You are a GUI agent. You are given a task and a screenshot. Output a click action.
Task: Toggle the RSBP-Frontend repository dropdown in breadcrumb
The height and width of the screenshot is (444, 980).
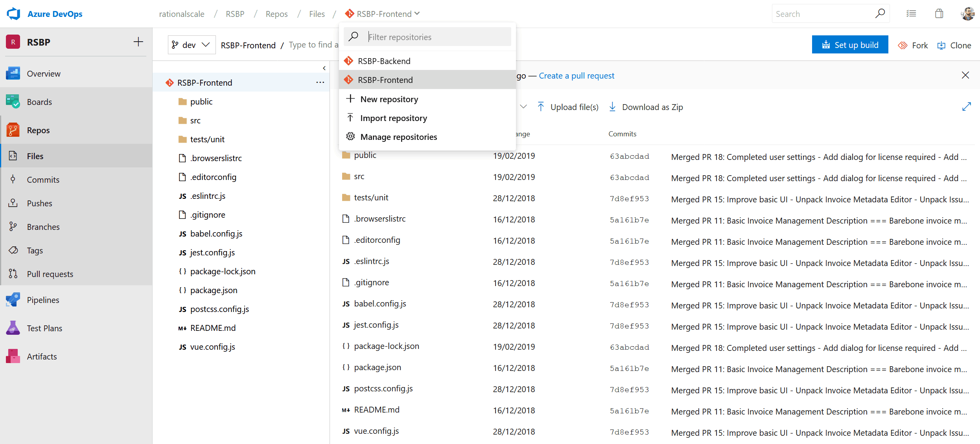[383, 14]
